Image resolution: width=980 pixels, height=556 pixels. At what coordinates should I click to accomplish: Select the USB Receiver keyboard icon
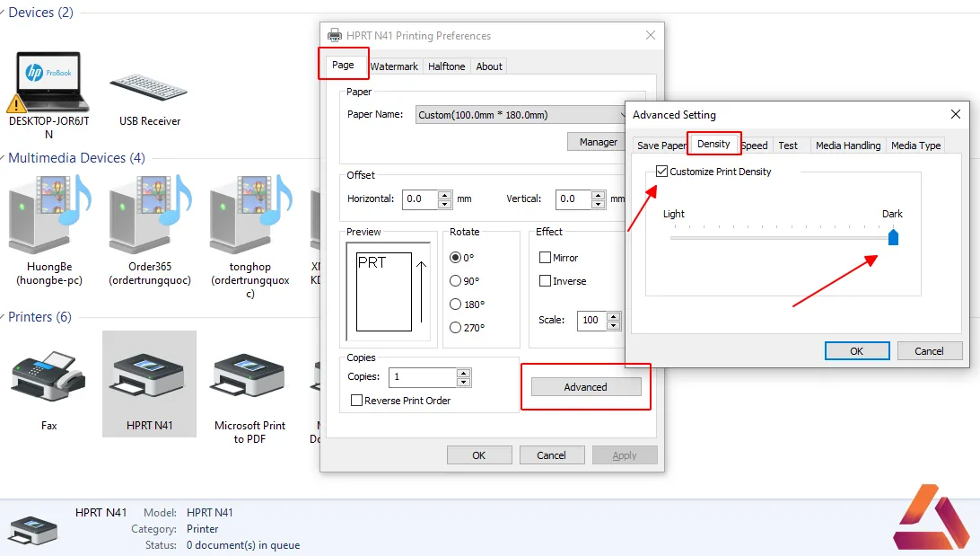pyautogui.click(x=149, y=87)
